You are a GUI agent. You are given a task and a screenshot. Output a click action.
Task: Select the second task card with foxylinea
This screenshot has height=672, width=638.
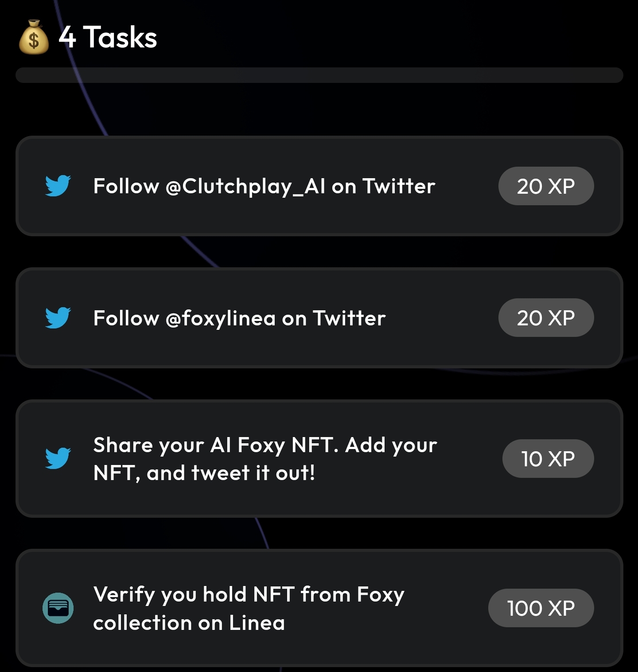pyautogui.click(x=319, y=317)
